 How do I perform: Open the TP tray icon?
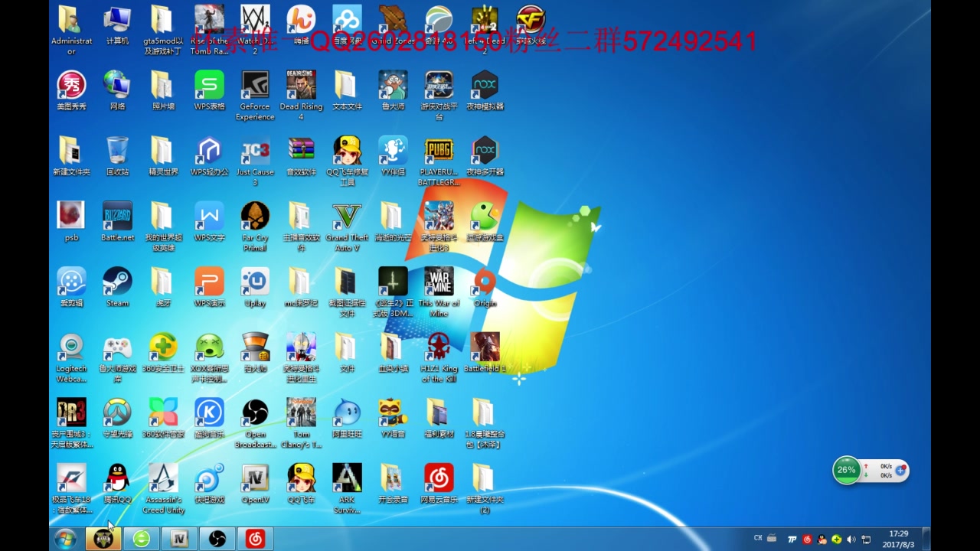792,540
